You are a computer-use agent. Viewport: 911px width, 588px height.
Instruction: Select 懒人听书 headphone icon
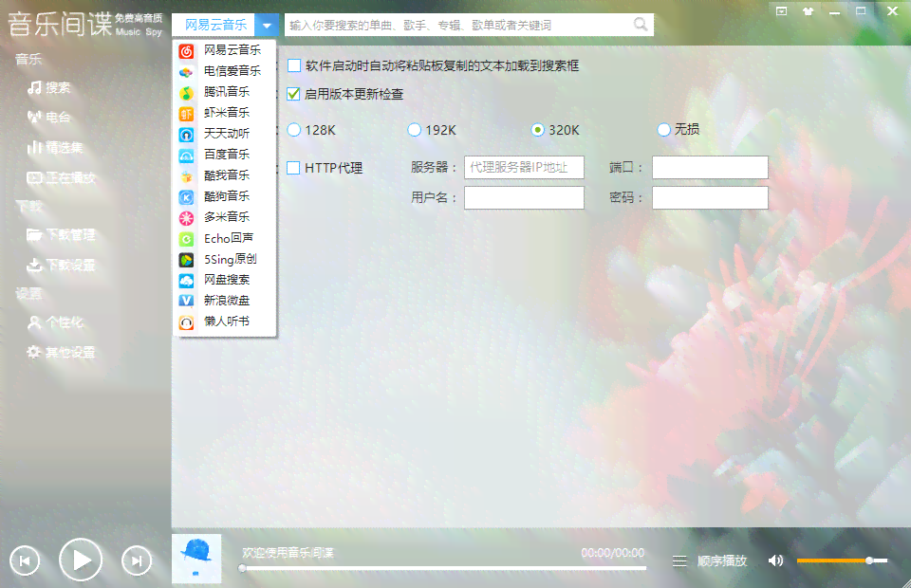click(186, 322)
